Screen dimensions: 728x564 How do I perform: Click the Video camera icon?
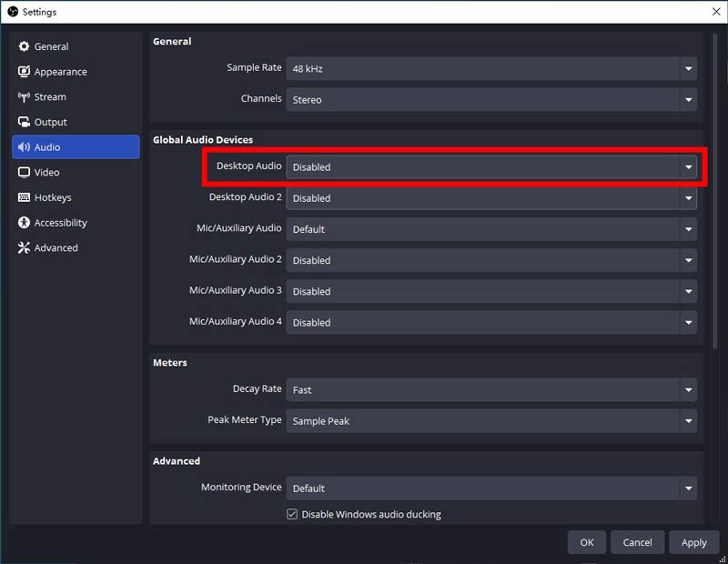pos(23,172)
